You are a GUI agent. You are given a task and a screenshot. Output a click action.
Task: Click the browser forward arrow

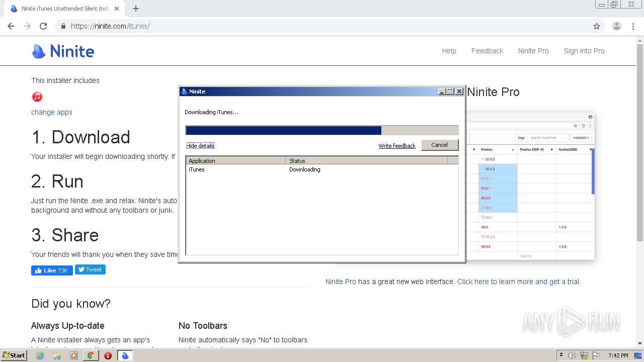[27, 26]
